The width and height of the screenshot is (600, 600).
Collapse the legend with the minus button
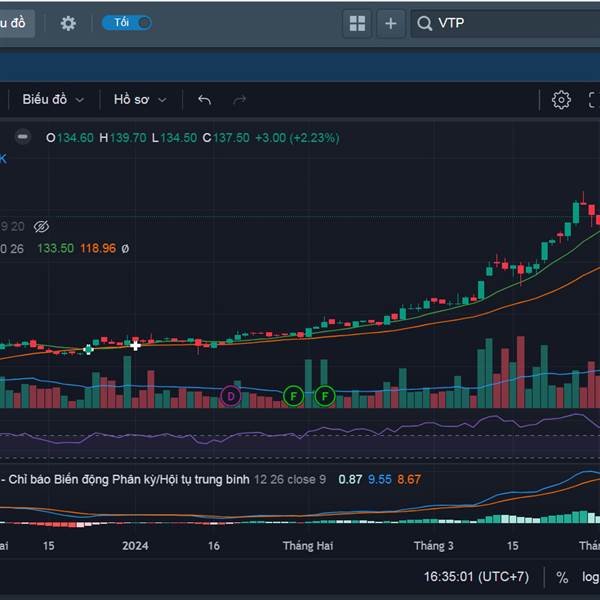(x=23, y=137)
